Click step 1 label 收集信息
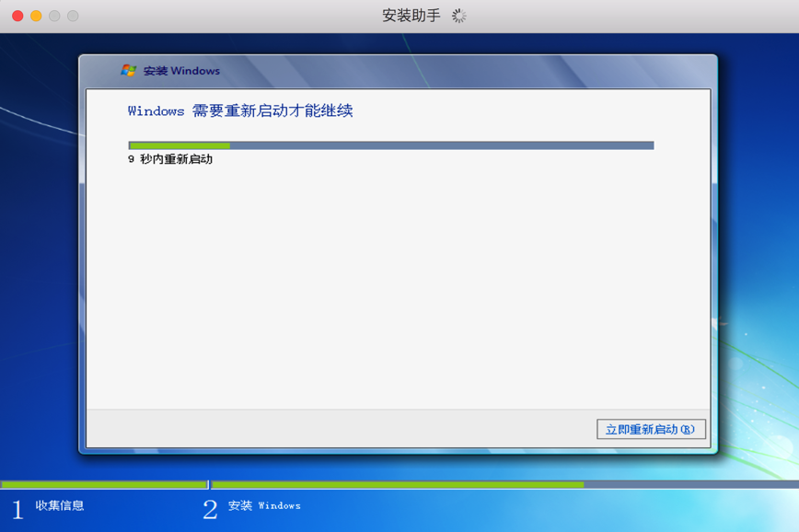Image resolution: width=799 pixels, height=532 pixels. tap(60, 505)
